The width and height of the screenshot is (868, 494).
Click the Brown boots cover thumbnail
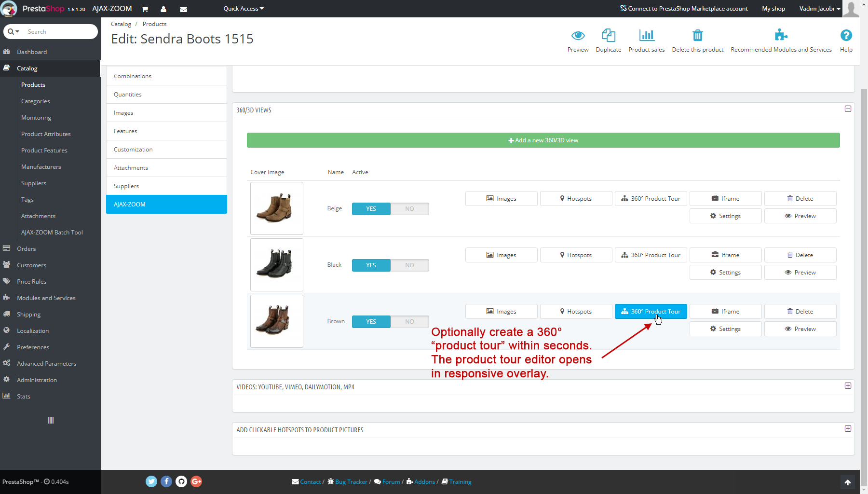click(x=276, y=321)
